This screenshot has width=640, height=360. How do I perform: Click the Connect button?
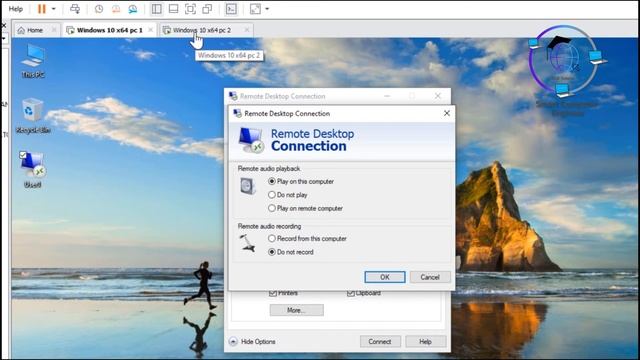coord(380,342)
